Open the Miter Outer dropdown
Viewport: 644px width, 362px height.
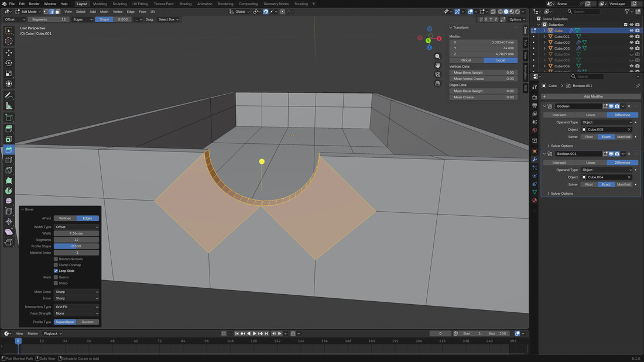tap(76, 292)
